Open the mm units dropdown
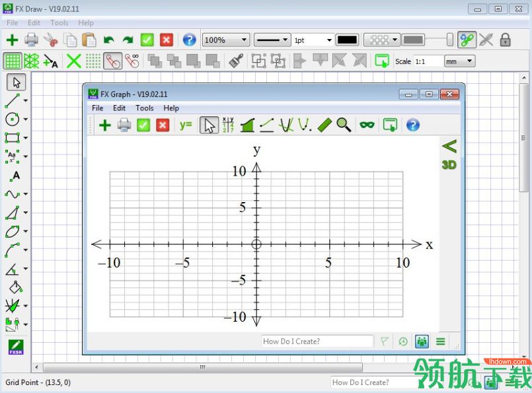The height and width of the screenshot is (393, 532). 460,61
